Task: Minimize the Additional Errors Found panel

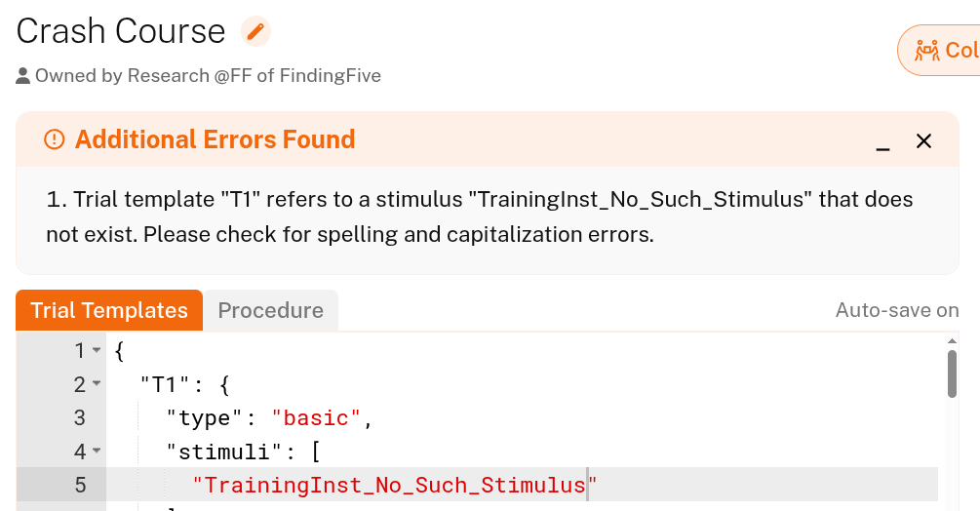Action: 883,142
